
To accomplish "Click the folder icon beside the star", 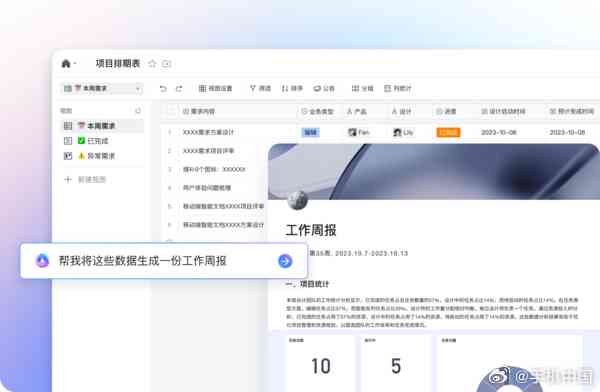I will click(166, 64).
